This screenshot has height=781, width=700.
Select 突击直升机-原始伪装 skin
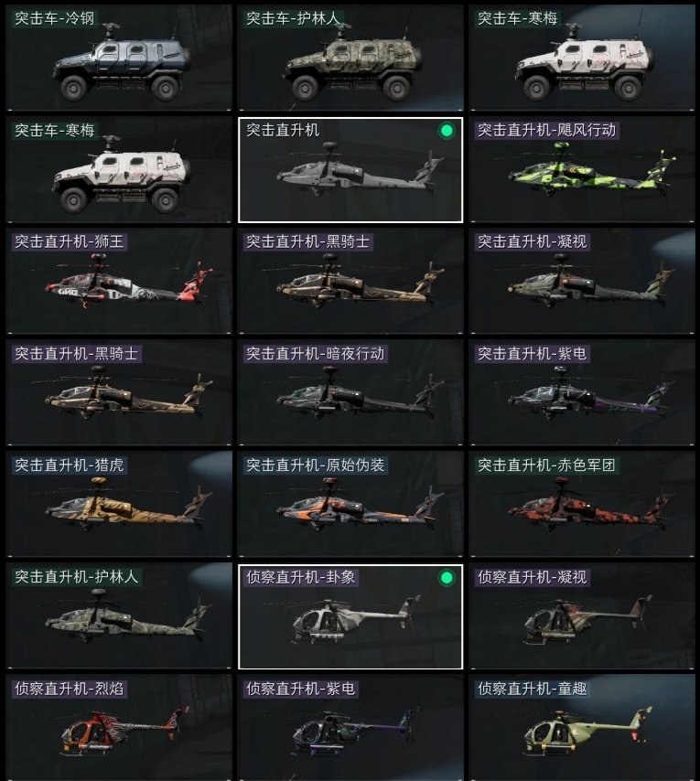pos(350,505)
